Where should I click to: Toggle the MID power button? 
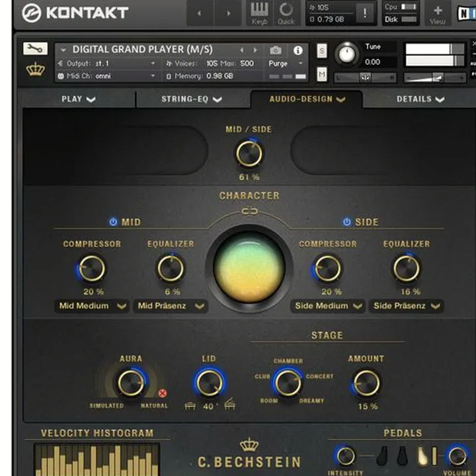click(113, 221)
